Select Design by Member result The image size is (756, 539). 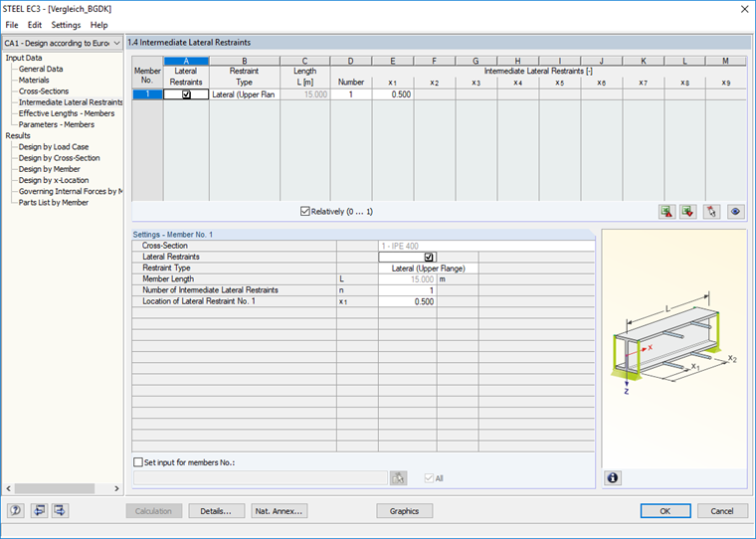point(49,169)
